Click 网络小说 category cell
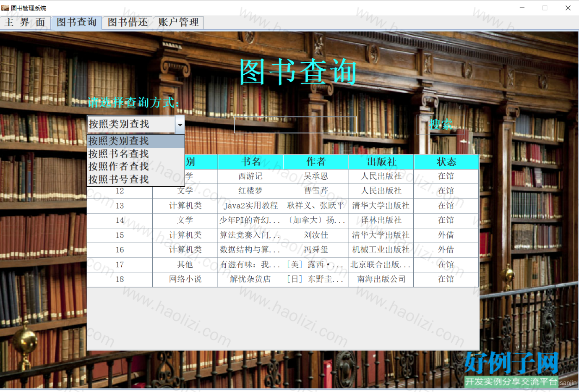 [185, 279]
